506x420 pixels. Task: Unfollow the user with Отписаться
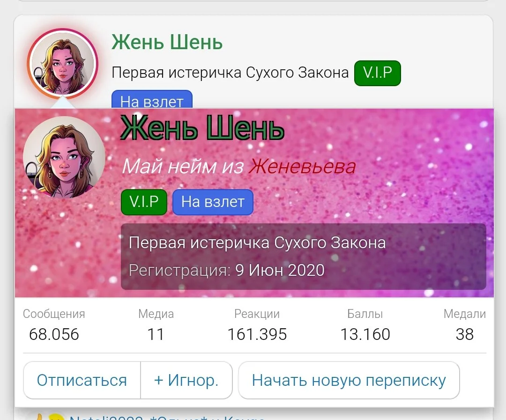tap(82, 380)
